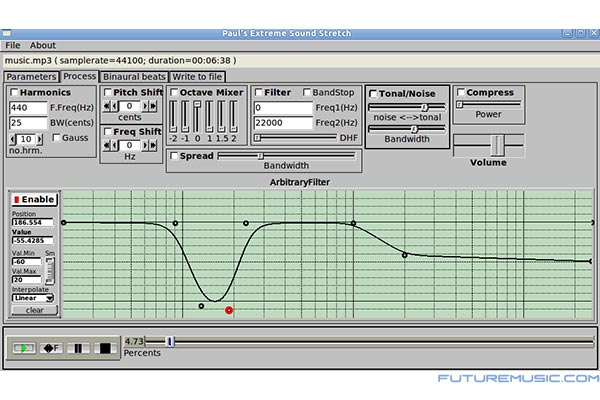This screenshot has height=400, width=600.
Task: Switch to the Binaural beats tab
Action: pos(134,77)
